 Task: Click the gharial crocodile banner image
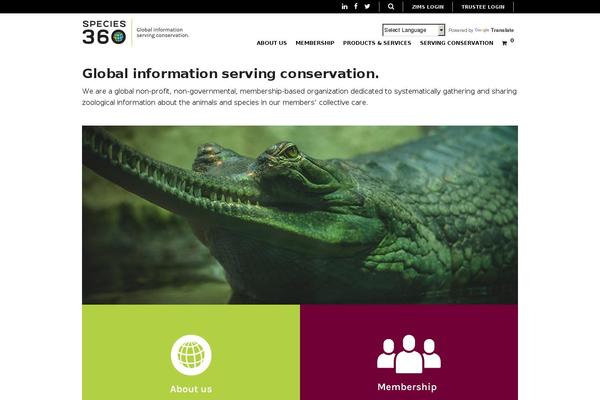tap(300, 215)
